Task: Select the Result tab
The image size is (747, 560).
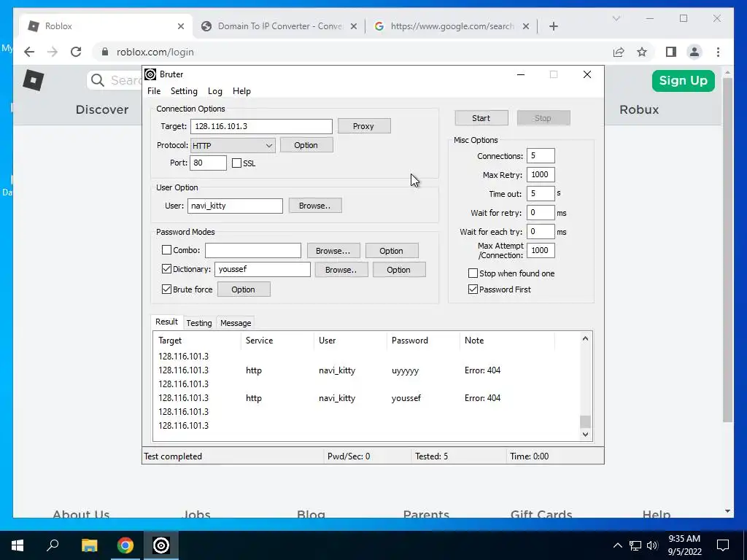Action: coord(167,322)
